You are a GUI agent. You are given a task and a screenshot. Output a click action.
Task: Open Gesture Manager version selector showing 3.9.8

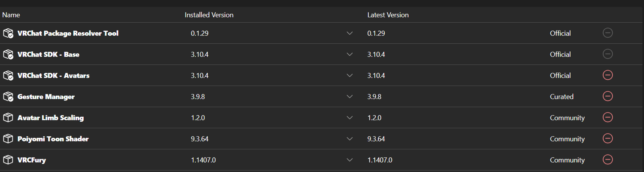point(349,97)
